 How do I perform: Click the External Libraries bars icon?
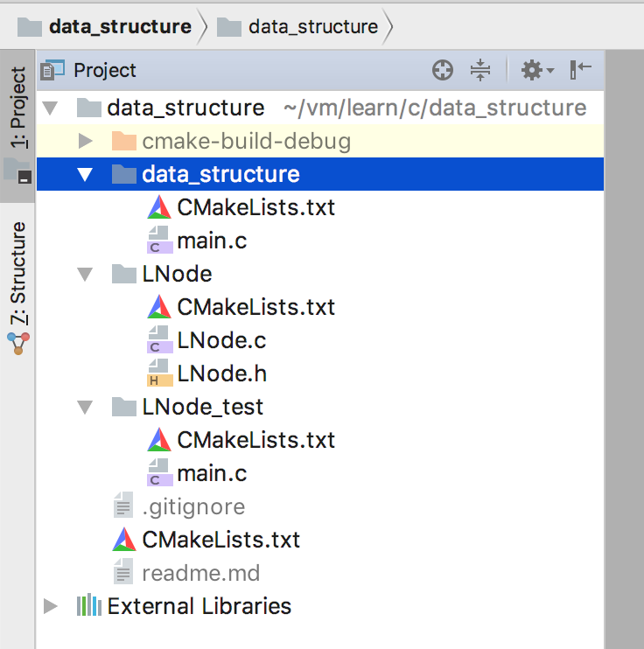(x=89, y=605)
